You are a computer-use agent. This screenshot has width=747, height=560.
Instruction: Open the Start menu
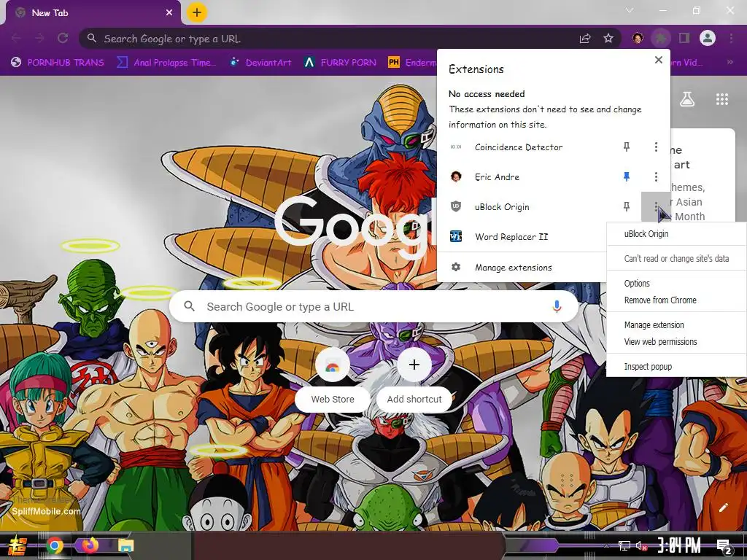(x=18, y=545)
